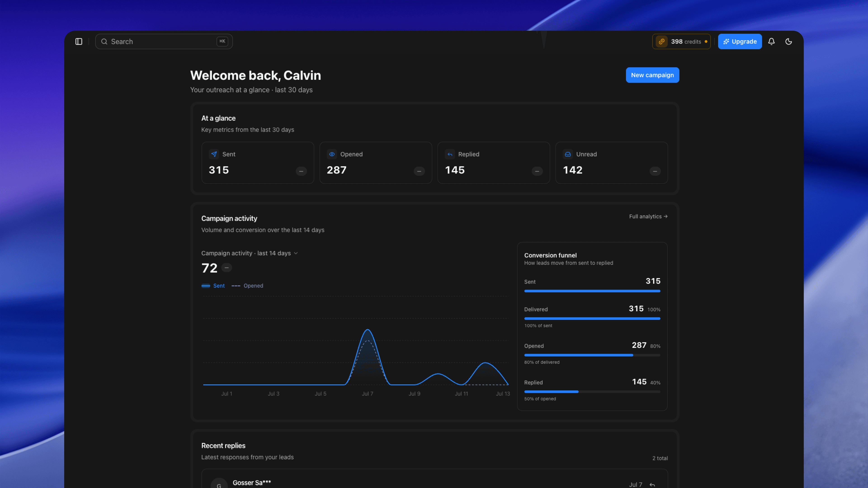Click the '80% of delivered' label
Viewport: 868px width, 488px height.
point(542,362)
